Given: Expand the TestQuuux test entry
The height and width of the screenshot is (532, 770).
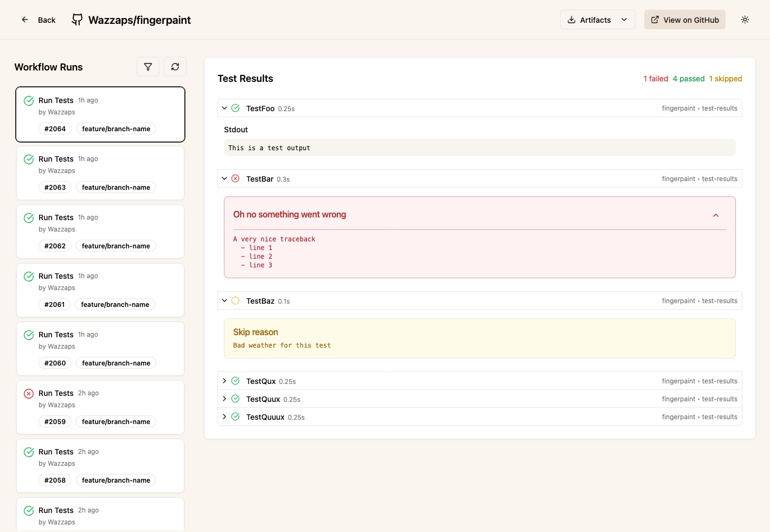Looking at the screenshot, I should pyautogui.click(x=224, y=416).
